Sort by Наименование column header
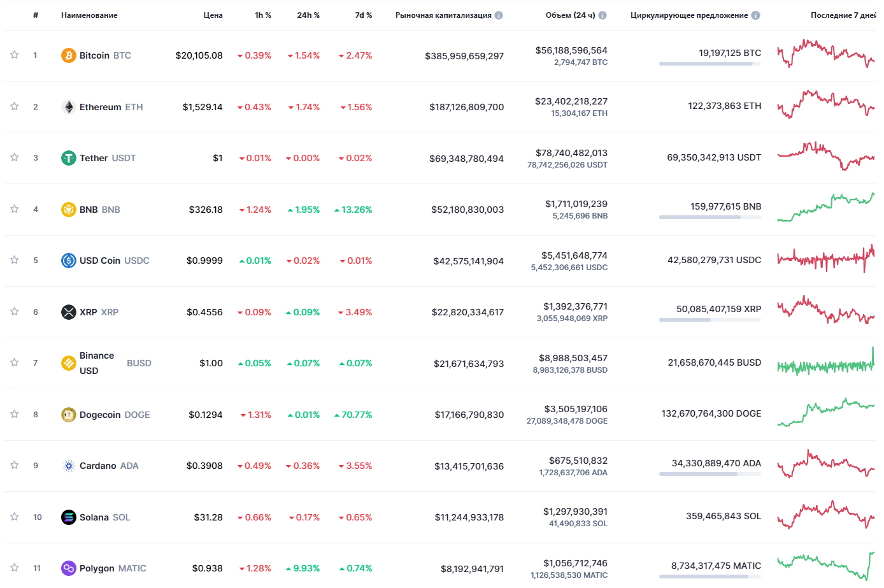 tap(89, 15)
